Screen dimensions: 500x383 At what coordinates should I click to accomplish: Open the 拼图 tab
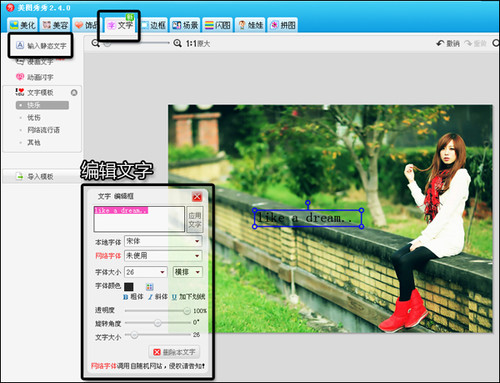[283, 25]
